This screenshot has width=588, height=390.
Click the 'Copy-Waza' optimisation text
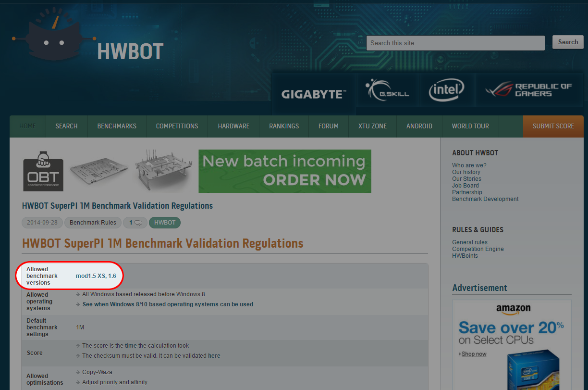(x=97, y=372)
